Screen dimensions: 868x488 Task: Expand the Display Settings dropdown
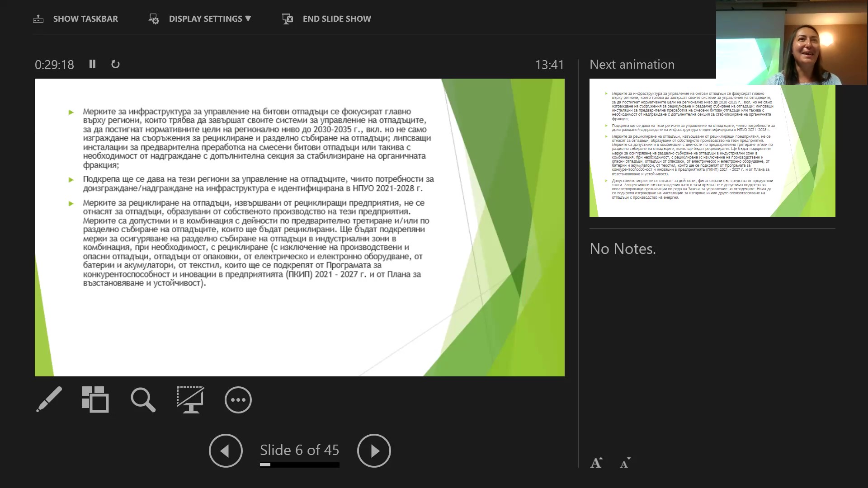pos(210,19)
